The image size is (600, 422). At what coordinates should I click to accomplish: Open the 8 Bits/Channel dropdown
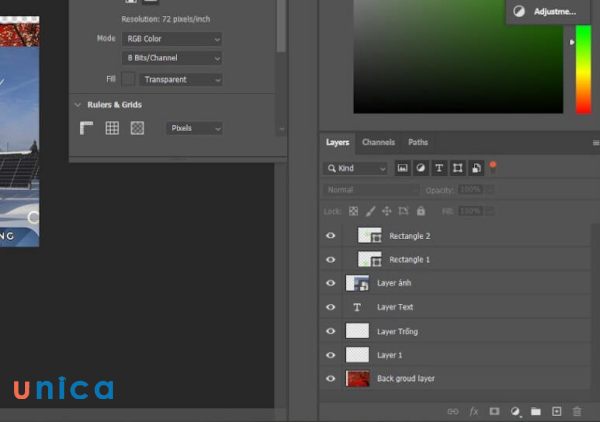171,58
